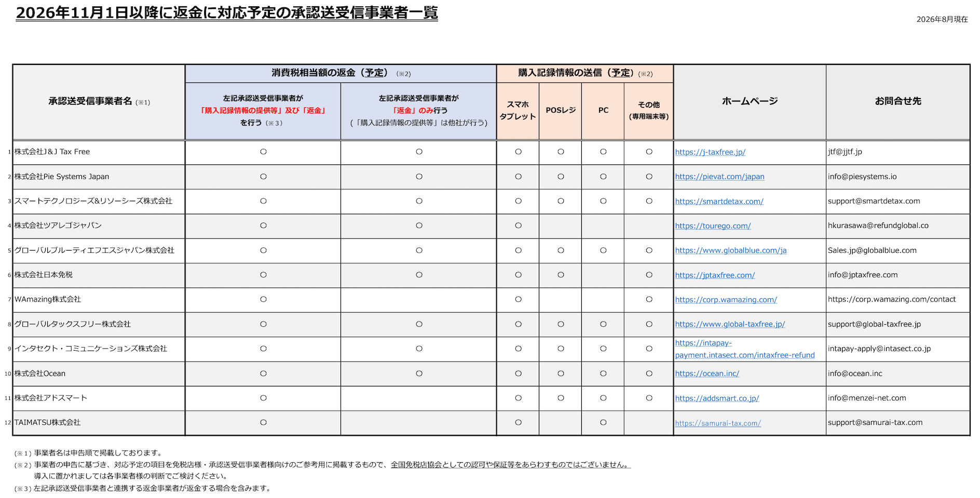This screenshot has width=980, height=498.
Task: Open the touregо.com link for ツアレゴジャパン
Action: coord(713,226)
